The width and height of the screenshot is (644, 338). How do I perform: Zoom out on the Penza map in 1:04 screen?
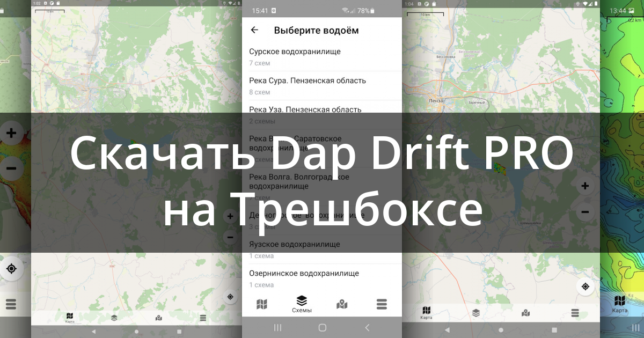(585, 212)
